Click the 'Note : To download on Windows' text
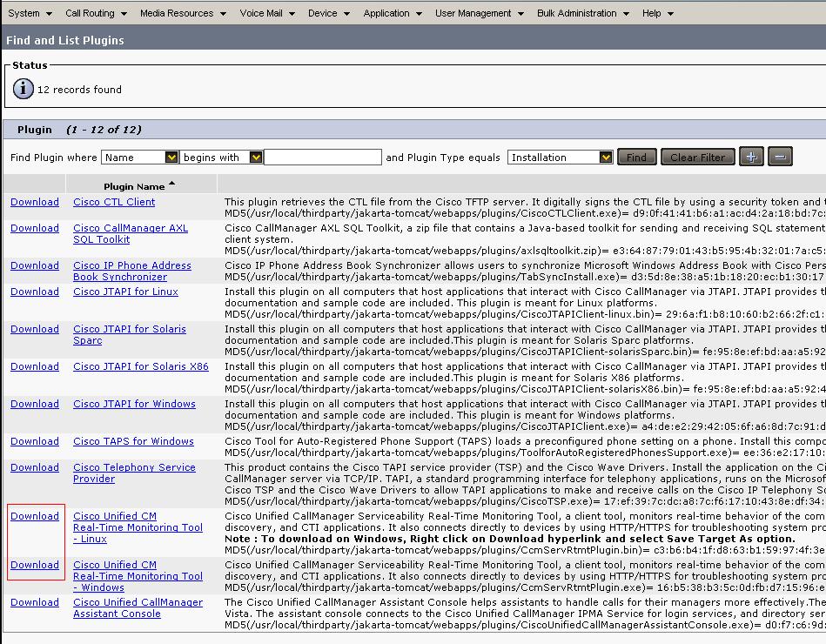826x644 pixels. pos(510,538)
